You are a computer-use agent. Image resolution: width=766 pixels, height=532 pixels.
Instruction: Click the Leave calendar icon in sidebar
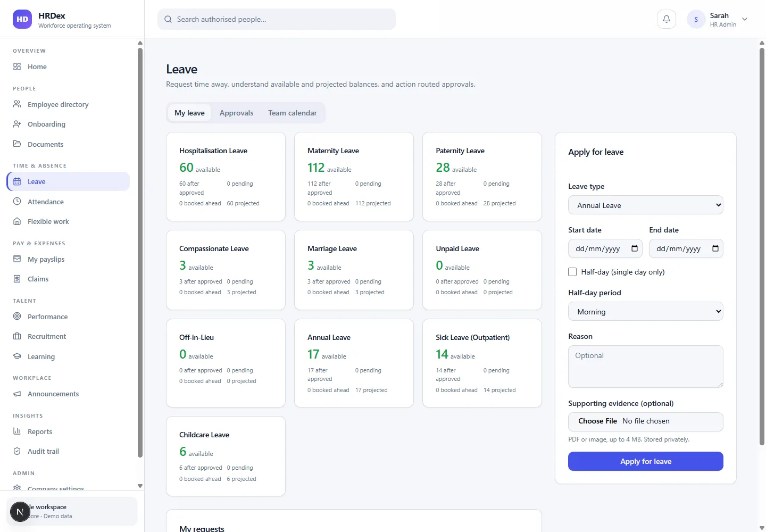(17, 181)
